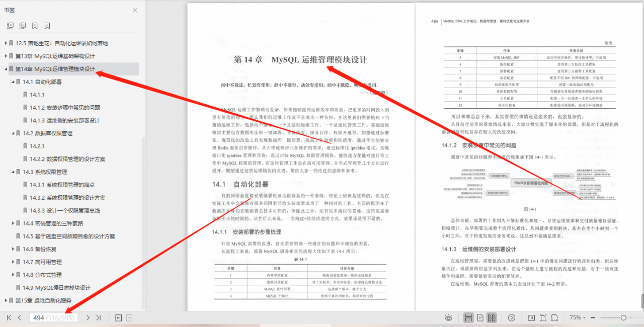The width and height of the screenshot is (644, 327).
Task: Open bookmark 14.1.1
Action: 37,95
